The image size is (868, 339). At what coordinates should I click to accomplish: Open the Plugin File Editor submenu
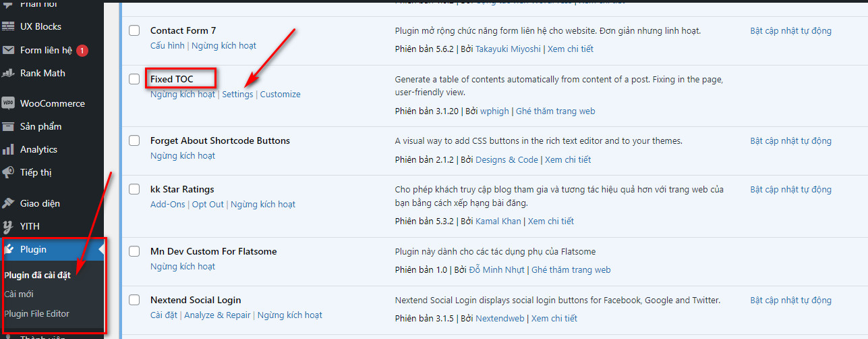coord(36,313)
